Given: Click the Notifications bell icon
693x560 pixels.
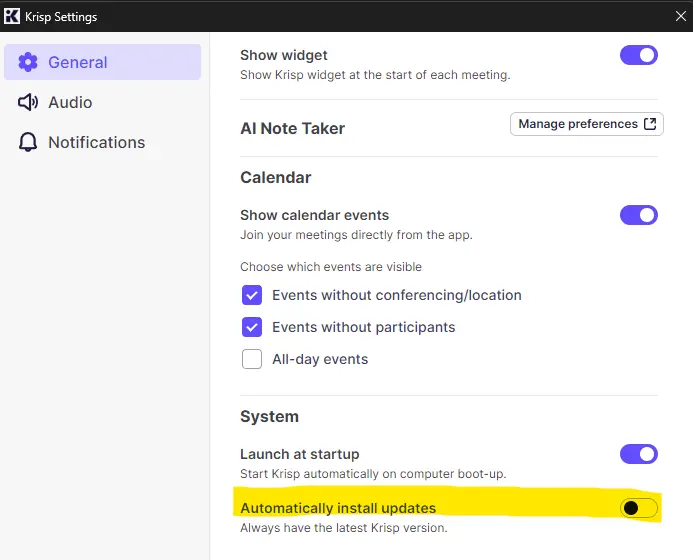Looking at the screenshot, I should [x=28, y=142].
